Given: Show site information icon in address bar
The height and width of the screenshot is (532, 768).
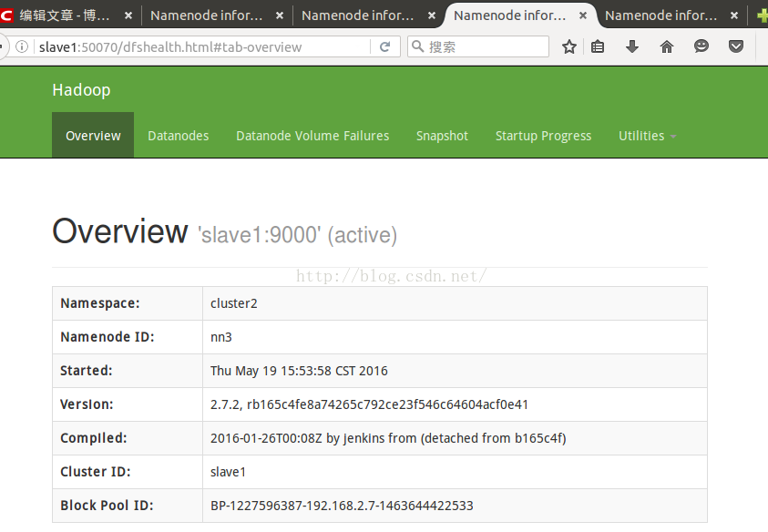Looking at the screenshot, I should click(22, 47).
